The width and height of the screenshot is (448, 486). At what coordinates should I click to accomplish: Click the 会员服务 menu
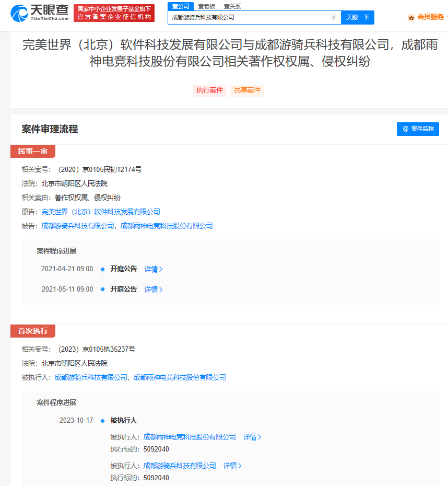(430, 17)
